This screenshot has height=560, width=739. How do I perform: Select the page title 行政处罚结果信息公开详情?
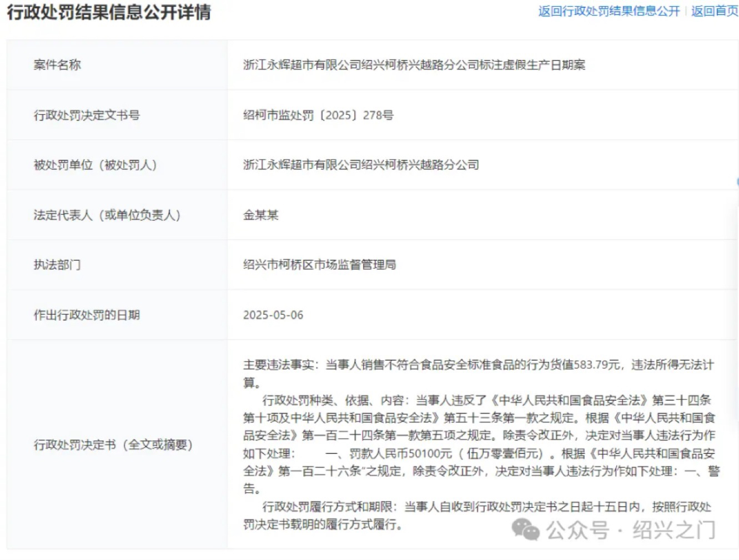[109, 12]
